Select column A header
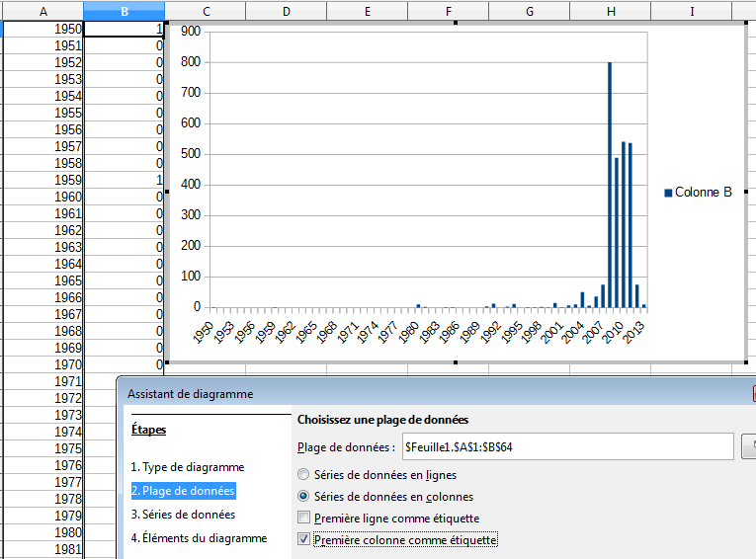This screenshot has height=559, width=756. pyautogui.click(x=43, y=11)
